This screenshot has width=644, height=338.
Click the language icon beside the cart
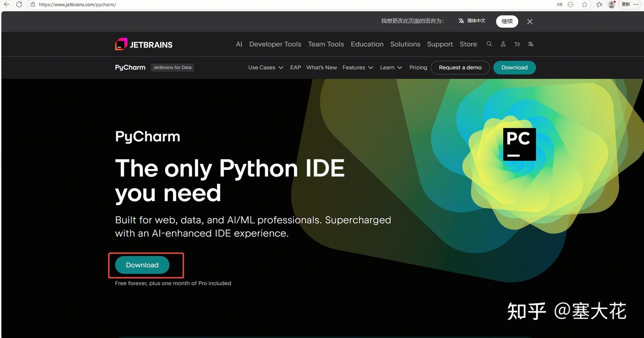[530, 44]
